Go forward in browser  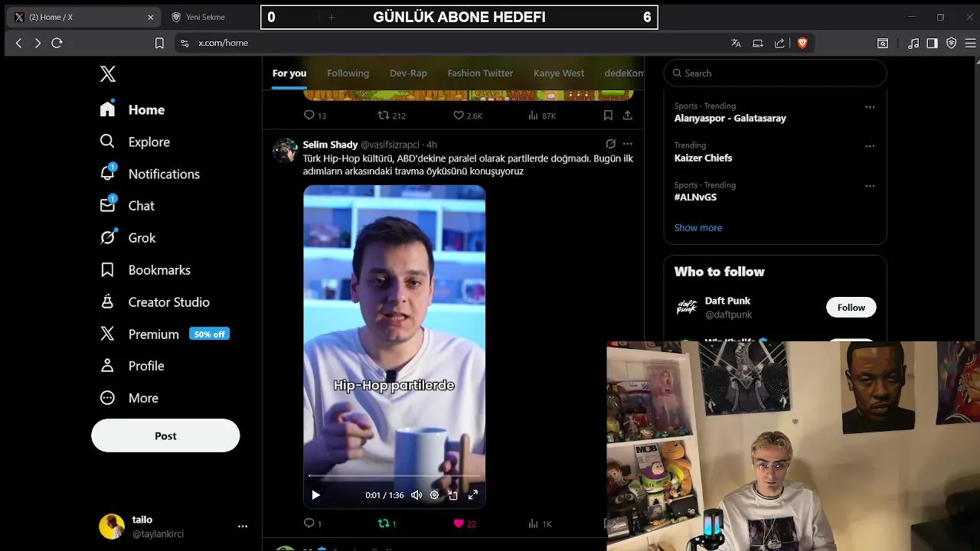pos(38,43)
